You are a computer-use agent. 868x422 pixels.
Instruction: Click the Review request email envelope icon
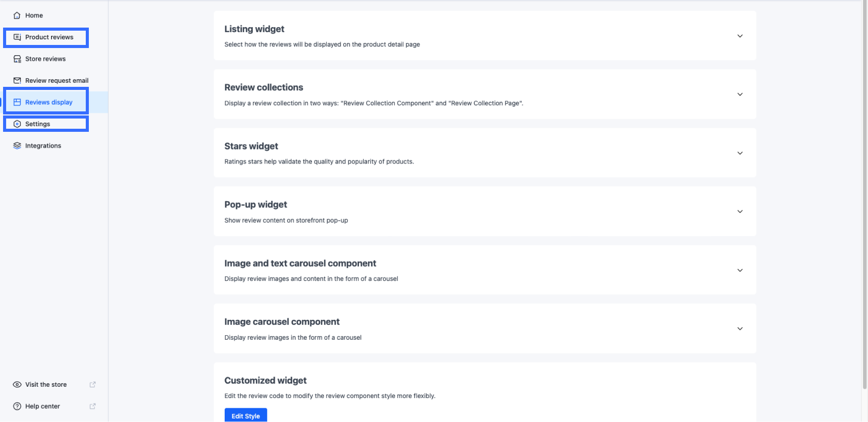click(x=17, y=80)
